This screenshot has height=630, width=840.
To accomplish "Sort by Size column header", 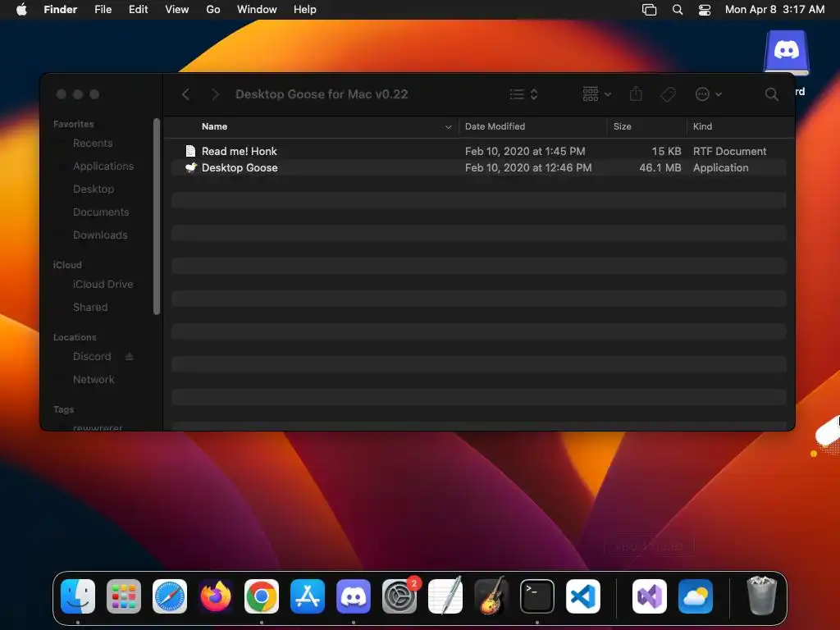I will (622, 126).
